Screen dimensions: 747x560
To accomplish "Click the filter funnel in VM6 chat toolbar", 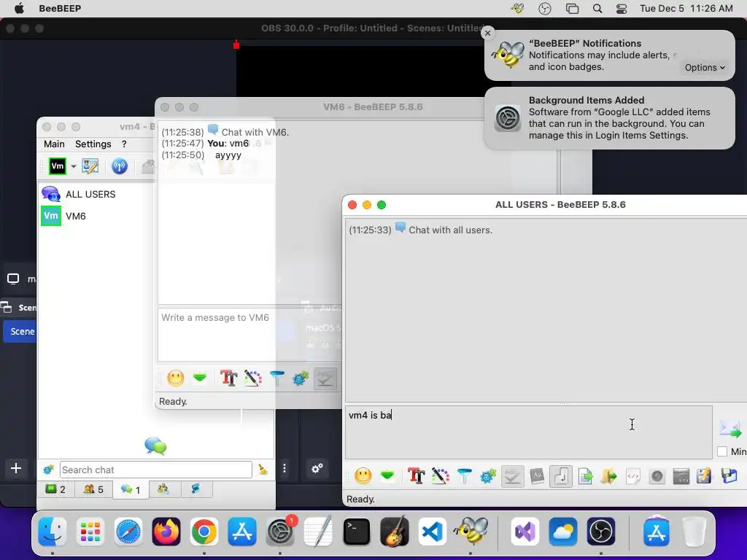I will (x=276, y=378).
